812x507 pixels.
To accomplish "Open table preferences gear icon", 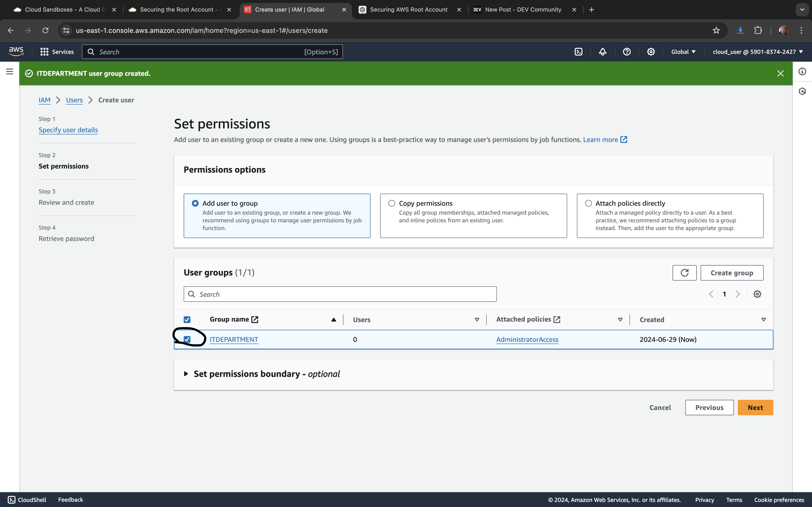I will 757,294.
